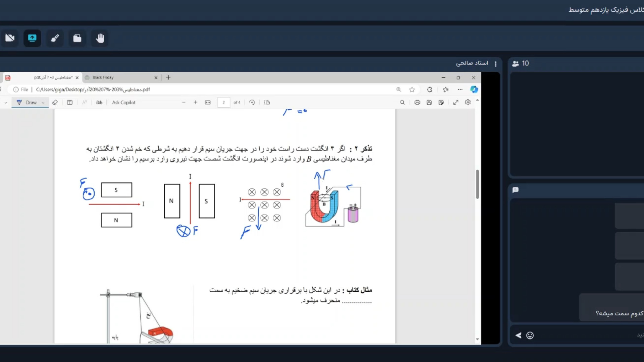Click the Ask Copilot button

click(123, 103)
